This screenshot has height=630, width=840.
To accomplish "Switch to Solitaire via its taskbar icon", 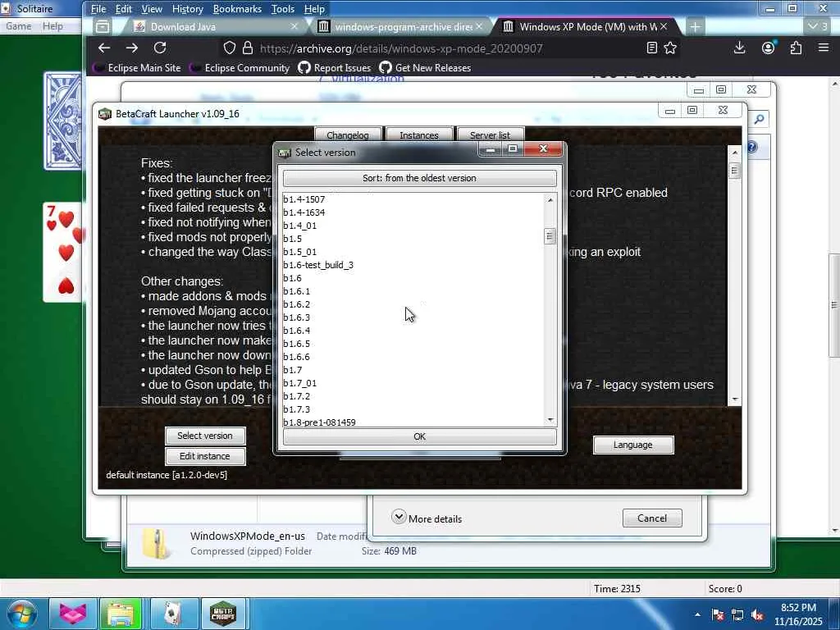I will pyautogui.click(x=172, y=614).
